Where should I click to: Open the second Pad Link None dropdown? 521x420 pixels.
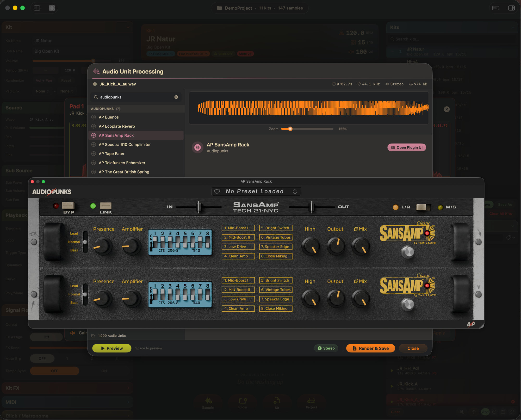67,91
